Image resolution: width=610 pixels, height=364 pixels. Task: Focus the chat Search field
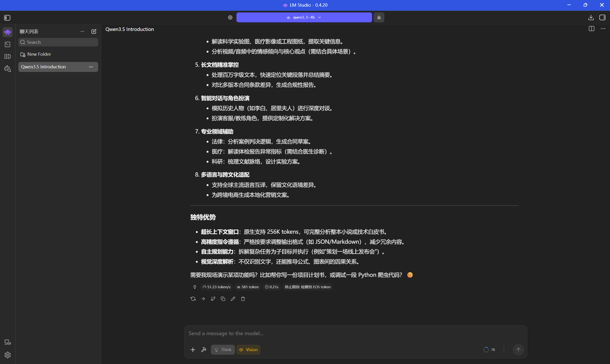tap(58, 42)
